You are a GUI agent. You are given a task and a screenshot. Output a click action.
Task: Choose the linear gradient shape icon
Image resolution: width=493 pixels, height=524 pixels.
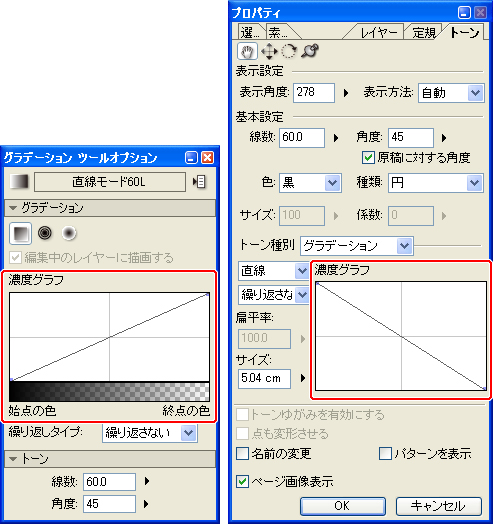pos(21,233)
